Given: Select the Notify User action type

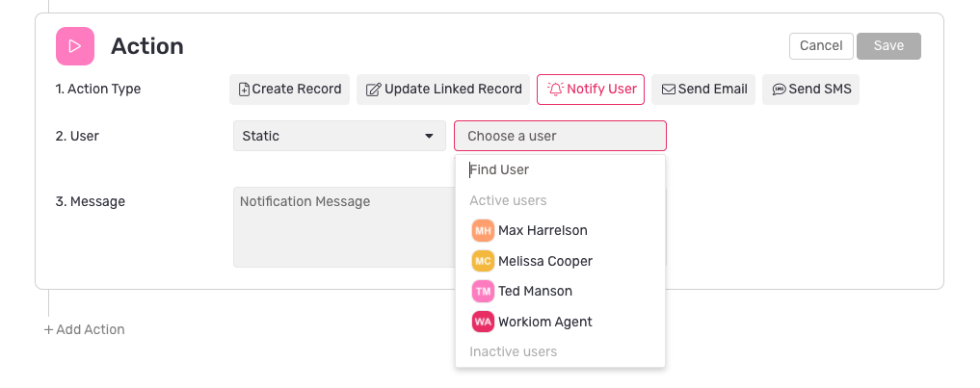Looking at the screenshot, I should pyautogui.click(x=591, y=90).
